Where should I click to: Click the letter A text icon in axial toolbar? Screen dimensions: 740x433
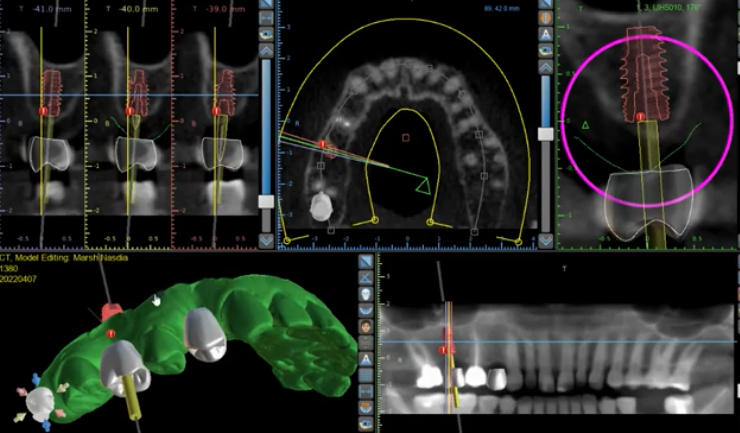click(x=545, y=33)
